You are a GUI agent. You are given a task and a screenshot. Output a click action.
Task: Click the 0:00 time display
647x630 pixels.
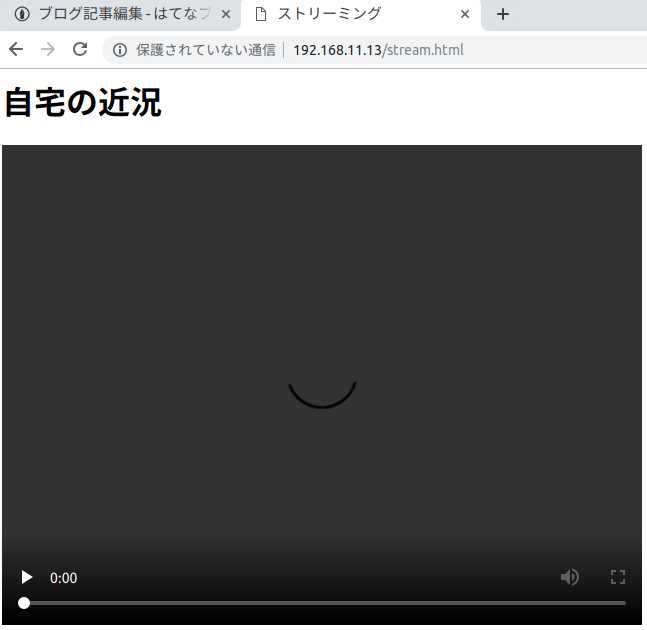click(x=64, y=578)
